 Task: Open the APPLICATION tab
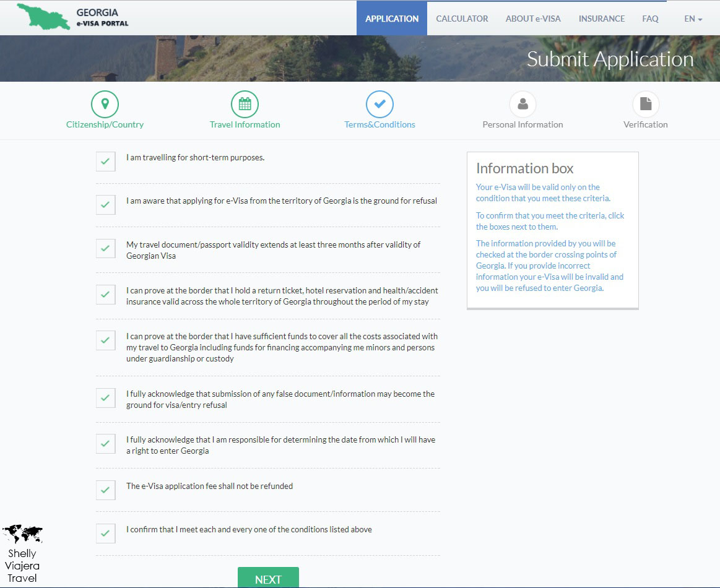(392, 19)
